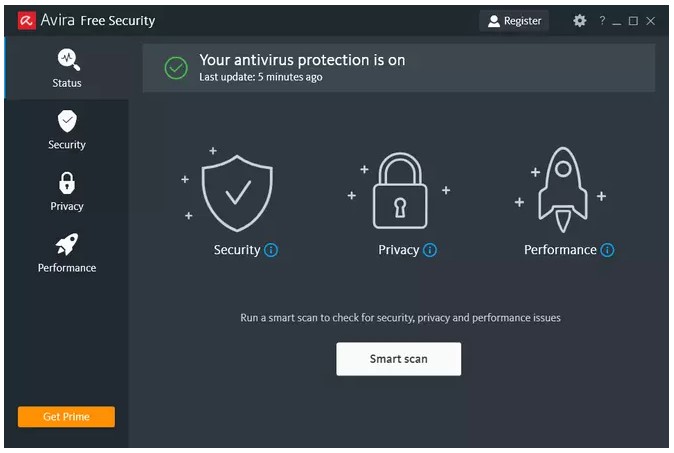Open the Privacy padlock sidebar item

pos(67,192)
